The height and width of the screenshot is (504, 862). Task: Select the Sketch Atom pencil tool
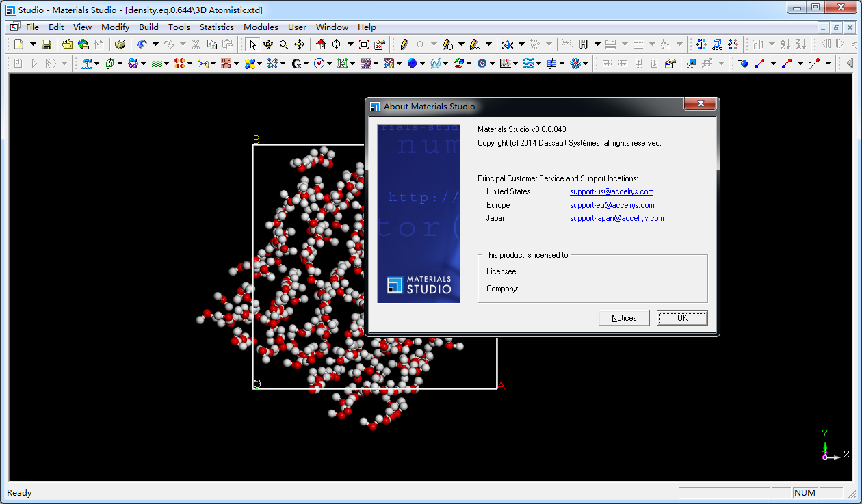click(404, 44)
